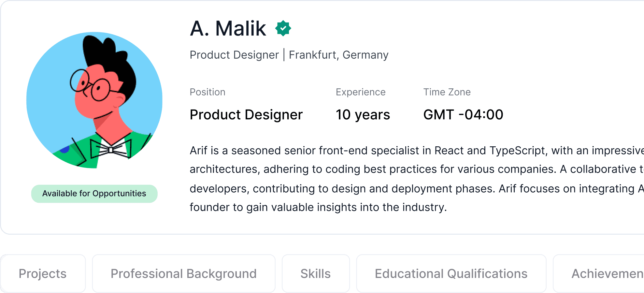This screenshot has width=644, height=293.
Task: Click the Product Designer subtitle beneath the name
Action: click(234, 55)
